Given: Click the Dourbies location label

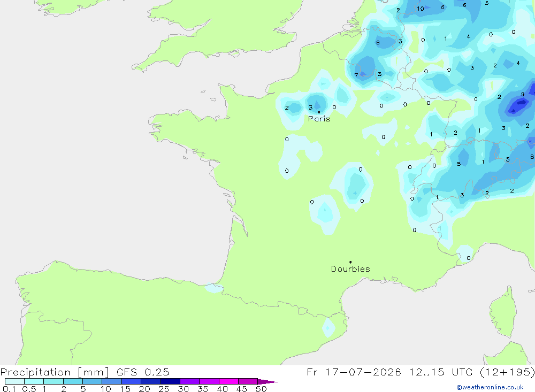Looking at the screenshot, I should (350, 269).
